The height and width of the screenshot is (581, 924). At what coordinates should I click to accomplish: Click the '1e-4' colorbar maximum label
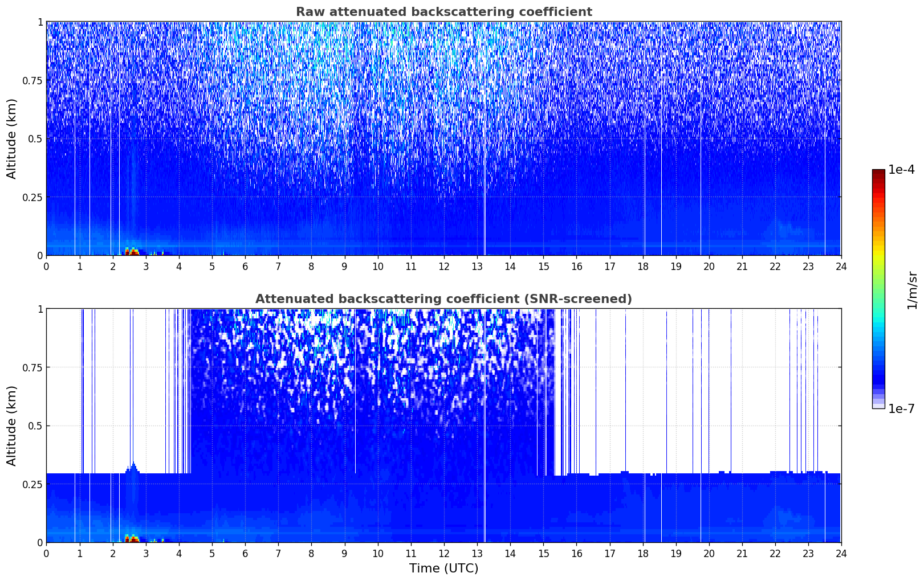click(901, 170)
